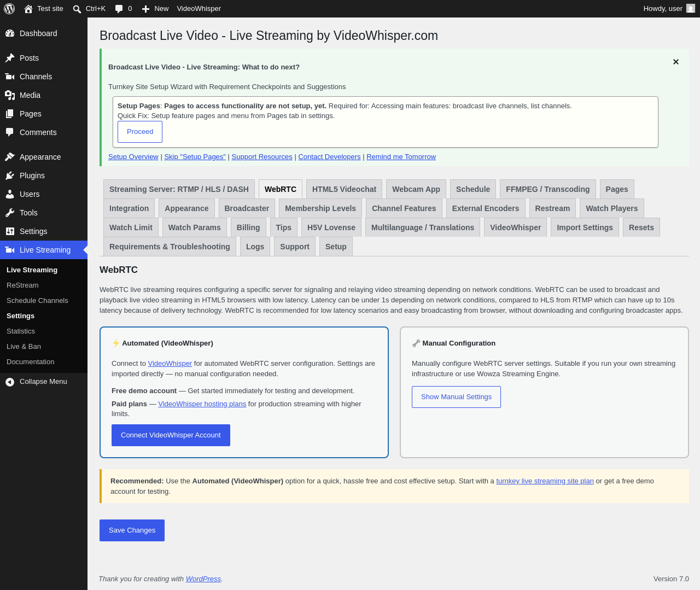
Task: Open the VideoWhisper admin bar menu
Action: tap(199, 9)
